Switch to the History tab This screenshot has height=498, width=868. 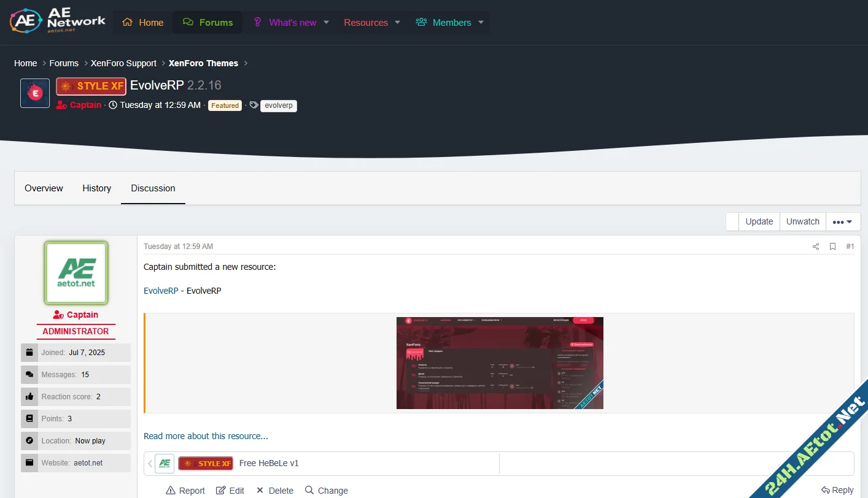(x=96, y=188)
